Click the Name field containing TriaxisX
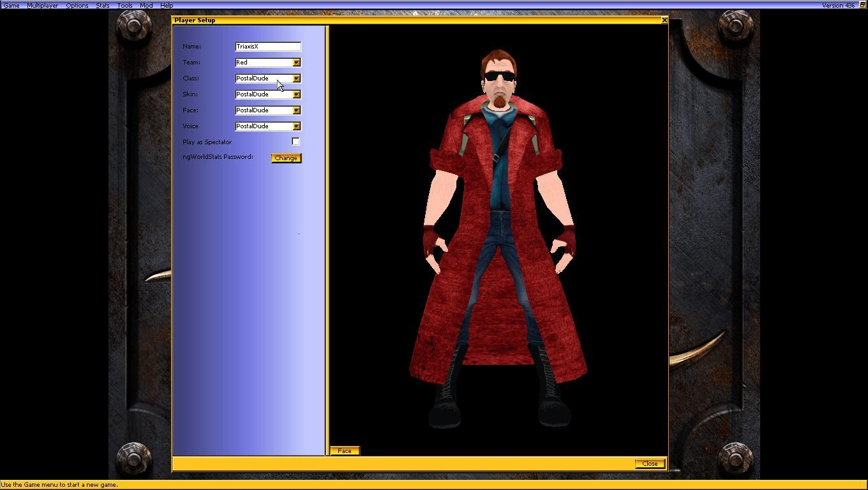Image resolution: width=868 pixels, height=490 pixels. [x=267, y=46]
